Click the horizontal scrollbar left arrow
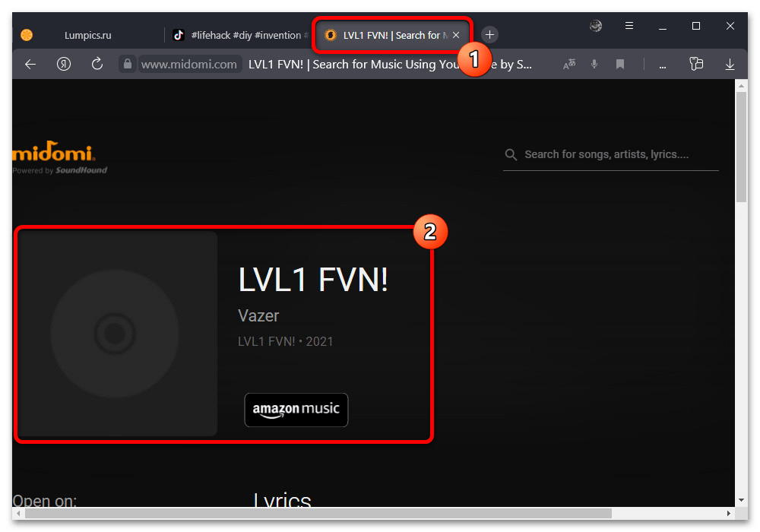Image resolution: width=760 pixels, height=532 pixels. (x=18, y=513)
